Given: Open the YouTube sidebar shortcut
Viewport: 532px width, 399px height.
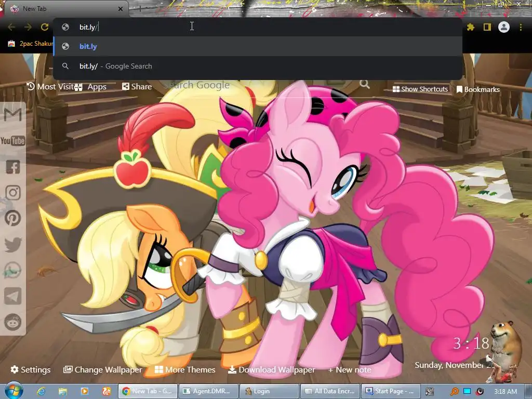Looking at the screenshot, I should coord(13,140).
